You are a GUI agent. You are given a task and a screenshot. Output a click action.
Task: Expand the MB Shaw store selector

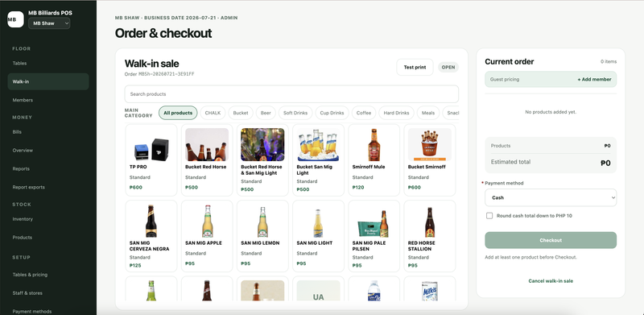49,23
